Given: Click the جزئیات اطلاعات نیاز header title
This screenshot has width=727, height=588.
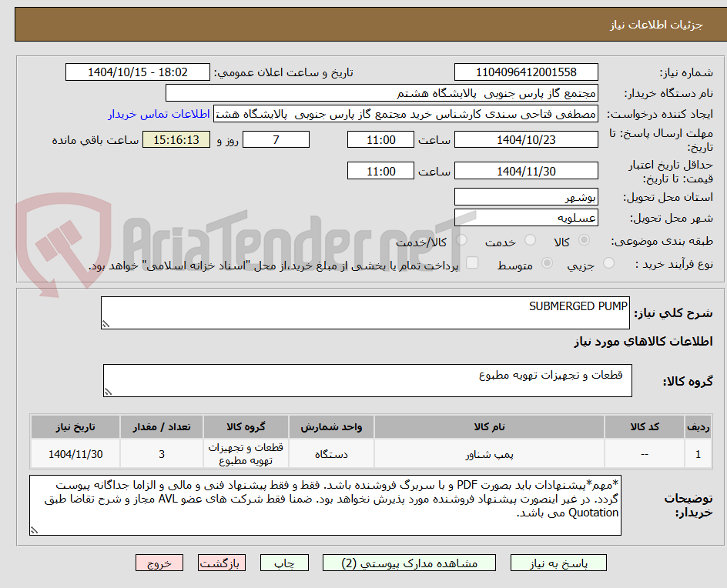Looking at the screenshot, I should tap(656, 25).
